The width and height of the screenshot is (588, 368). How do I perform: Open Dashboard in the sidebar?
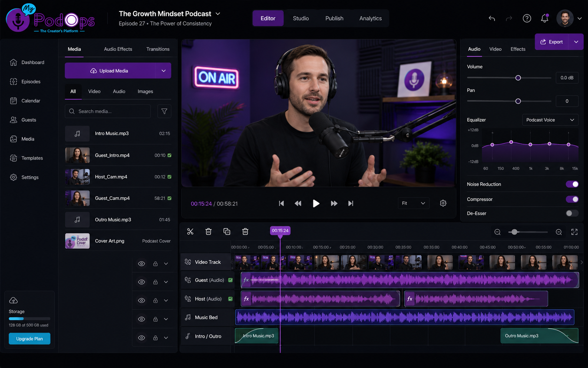pos(27,62)
